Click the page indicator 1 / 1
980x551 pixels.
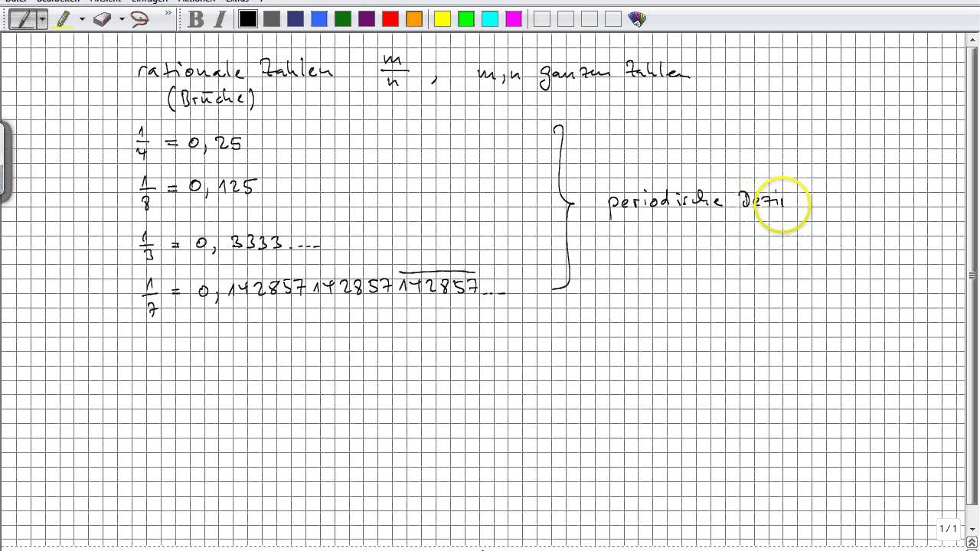[949, 529]
